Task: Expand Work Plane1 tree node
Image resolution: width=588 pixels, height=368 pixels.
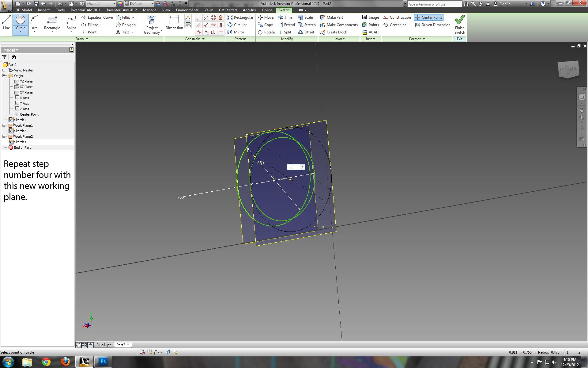Action: tap(4, 125)
